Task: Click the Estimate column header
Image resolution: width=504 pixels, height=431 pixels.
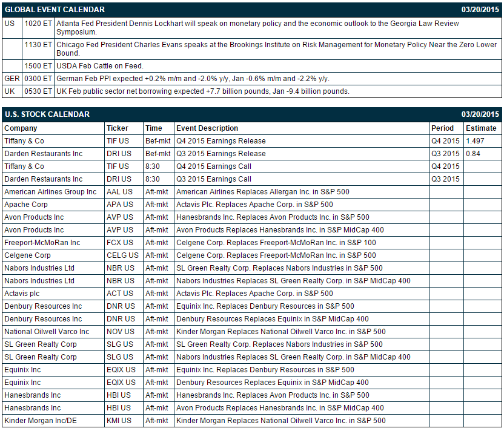Action: click(481, 128)
